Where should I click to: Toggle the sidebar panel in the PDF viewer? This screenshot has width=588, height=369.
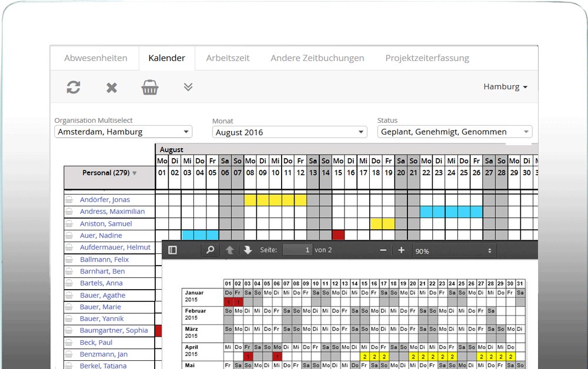[172, 250]
